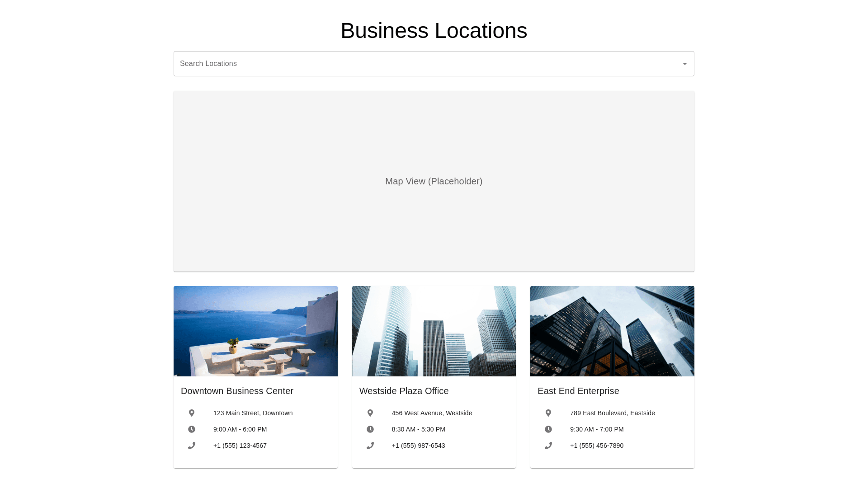The width and height of the screenshot is (868, 488).
Task: Click location pin icon for Downtown Business Center
Action: pos(192,413)
